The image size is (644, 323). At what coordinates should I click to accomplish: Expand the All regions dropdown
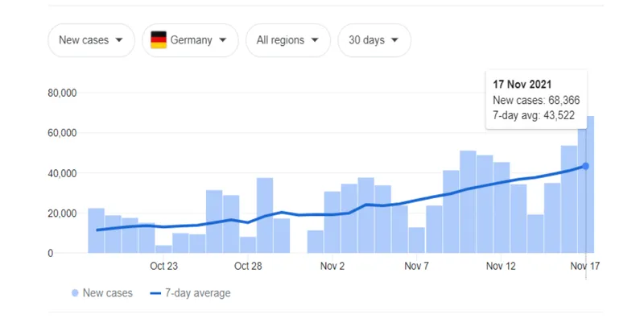[287, 40]
